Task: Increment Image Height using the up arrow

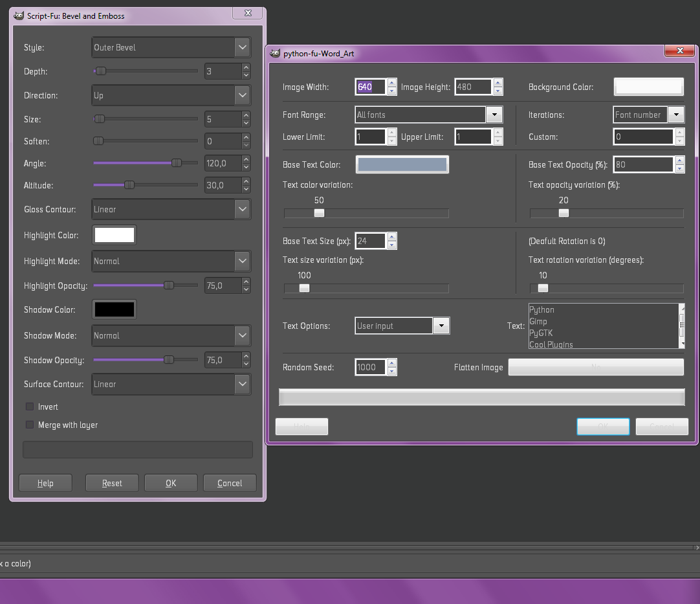Action: point(497,83)
